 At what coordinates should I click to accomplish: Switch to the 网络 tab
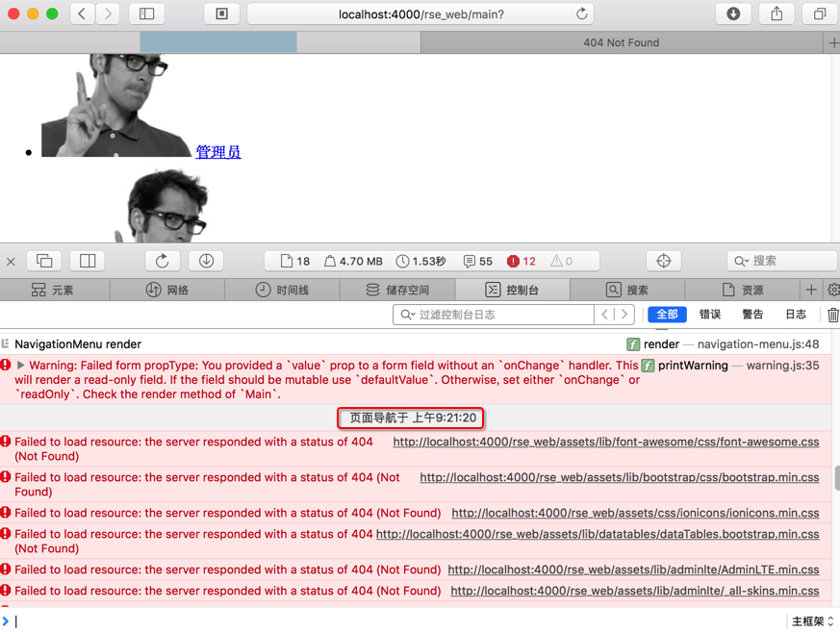167,290
